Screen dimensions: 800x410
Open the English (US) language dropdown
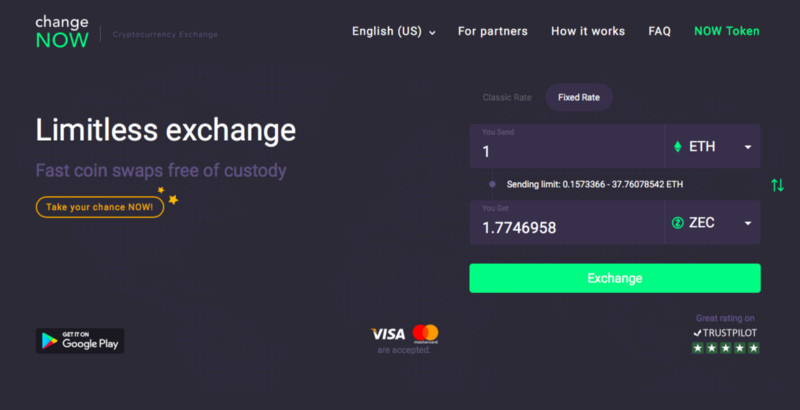point(393,32)
